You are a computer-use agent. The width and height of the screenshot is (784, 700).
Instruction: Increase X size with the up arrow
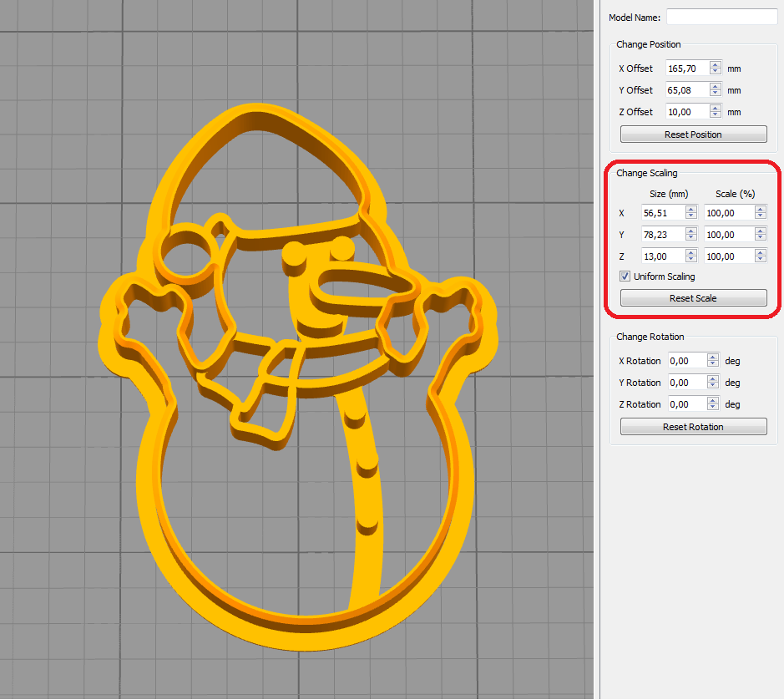691,209
